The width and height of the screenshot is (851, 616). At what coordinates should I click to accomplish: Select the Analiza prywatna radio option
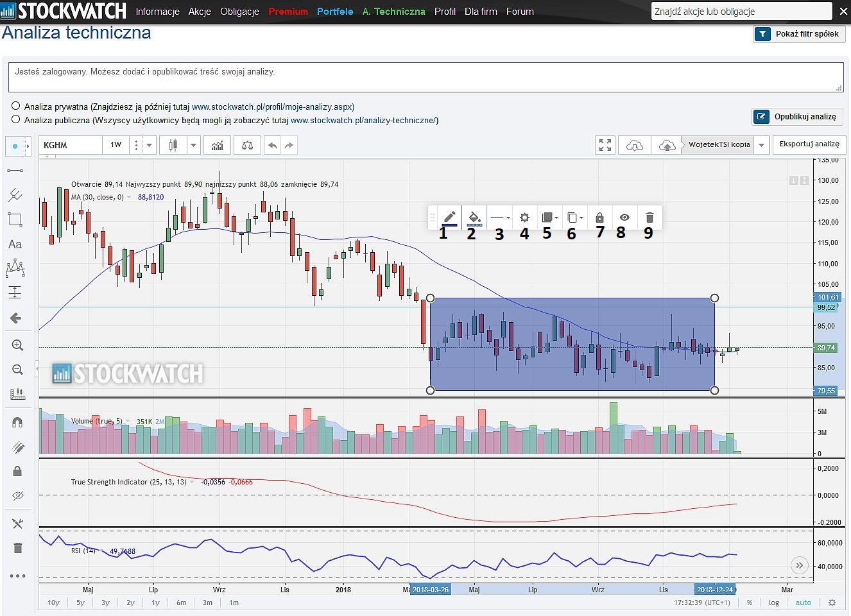click(15, 106)
